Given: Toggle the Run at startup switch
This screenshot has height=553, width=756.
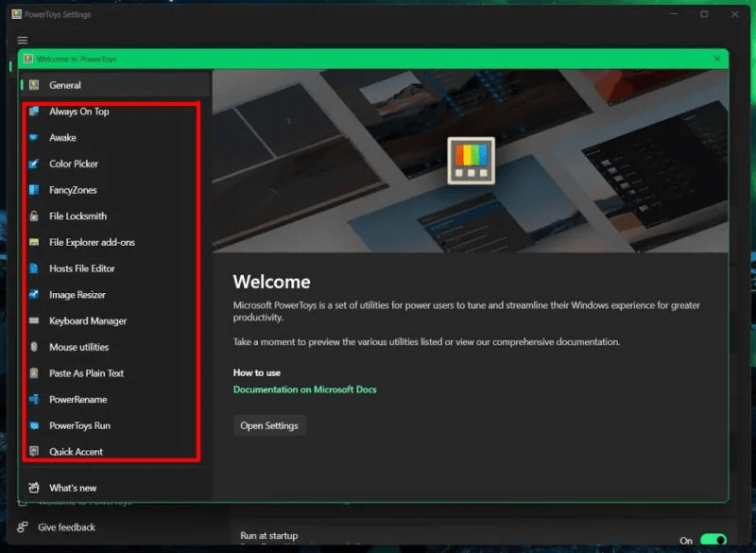Looking at the screenshot, I should coord(713,540).
